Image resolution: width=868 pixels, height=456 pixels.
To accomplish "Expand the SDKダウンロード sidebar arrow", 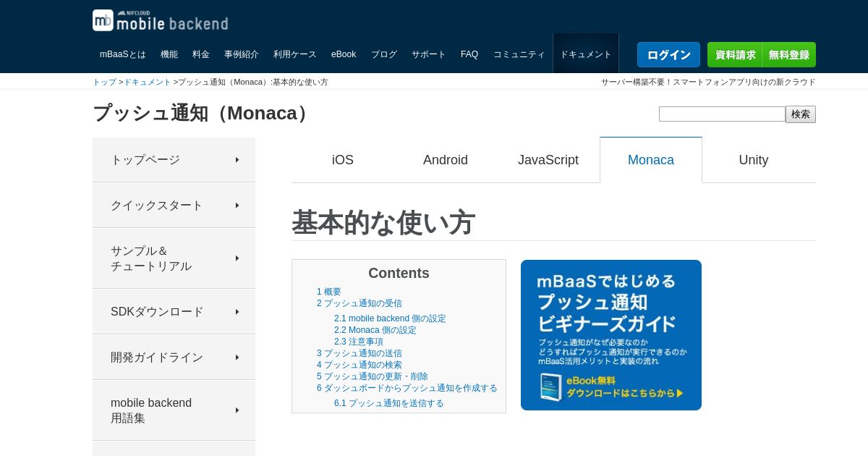I will pyautogui.click(x=237, y=312).
